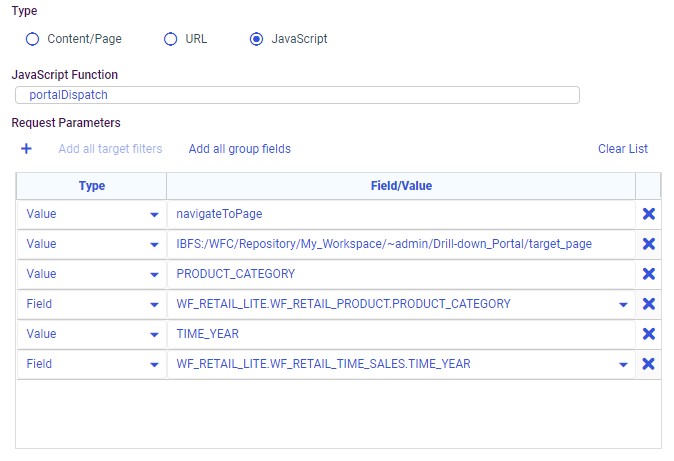Click the navigateToPage value field
Screen dimensions: 674x461
click(401, 214)
